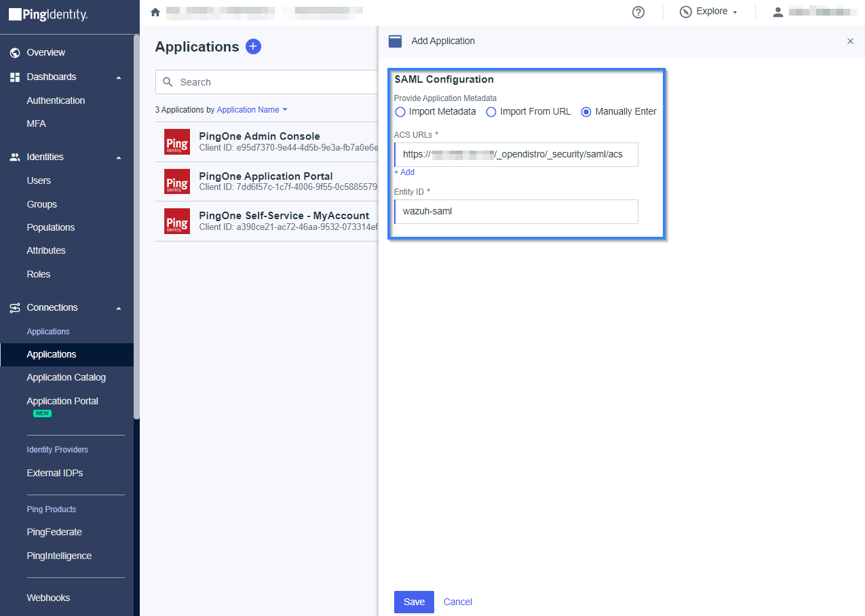Navigate to Groups
This screenshot has height=616, width=865.
(x=41, y=204)
